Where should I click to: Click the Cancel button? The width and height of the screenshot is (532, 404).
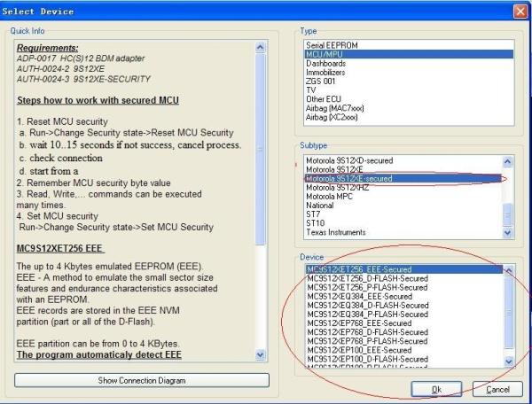pyautogui.click(x=497, y=390)
